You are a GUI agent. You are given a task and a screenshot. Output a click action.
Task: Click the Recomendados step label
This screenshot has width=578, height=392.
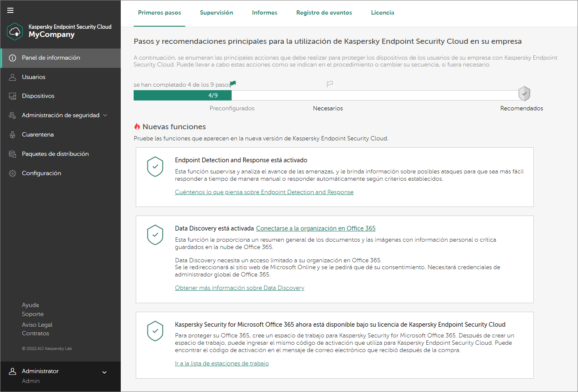pos(522,109)
